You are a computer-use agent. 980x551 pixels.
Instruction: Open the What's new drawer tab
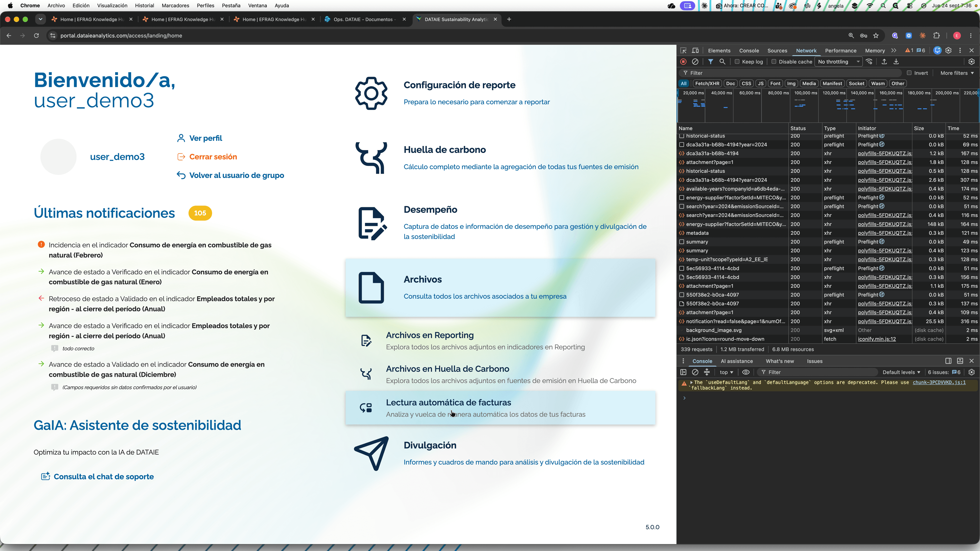[x=780, y=361]
